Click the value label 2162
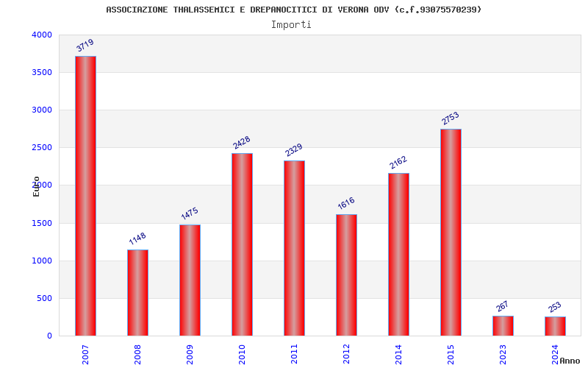This screenshot has width=588, height=368. point(398,162)
